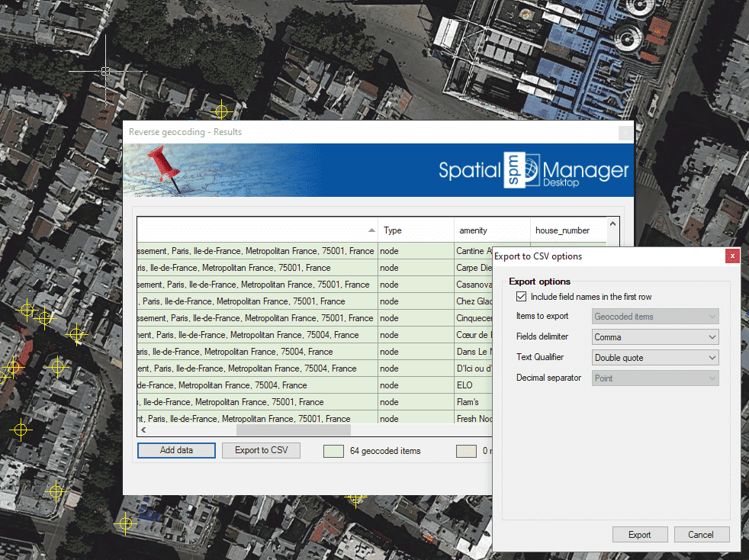Click the Add data button

coord(176,451)
